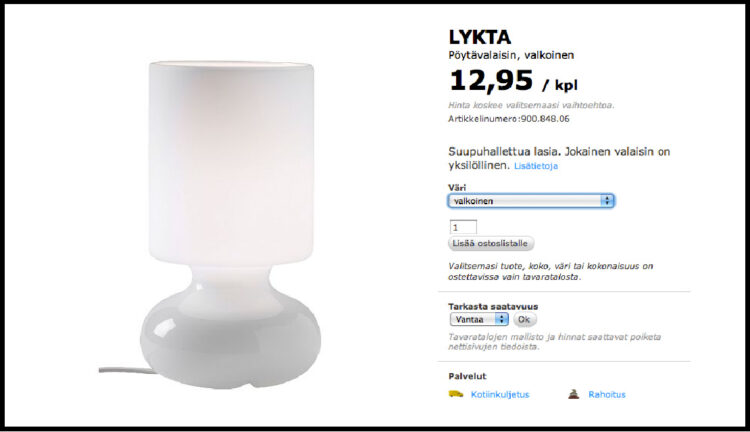Click the Artikkelinumero 900.848.06 text

(508, 119)
